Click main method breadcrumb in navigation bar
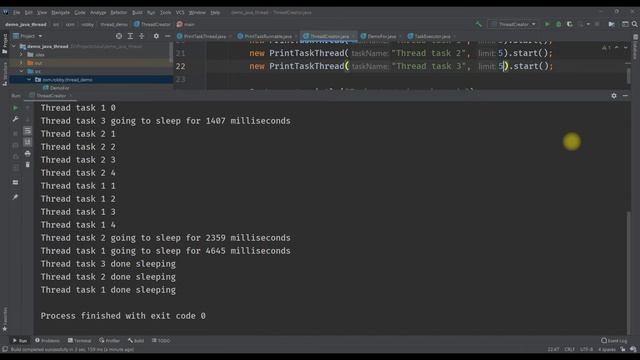Screen dimensions: 640x360 tap(186, 24)
